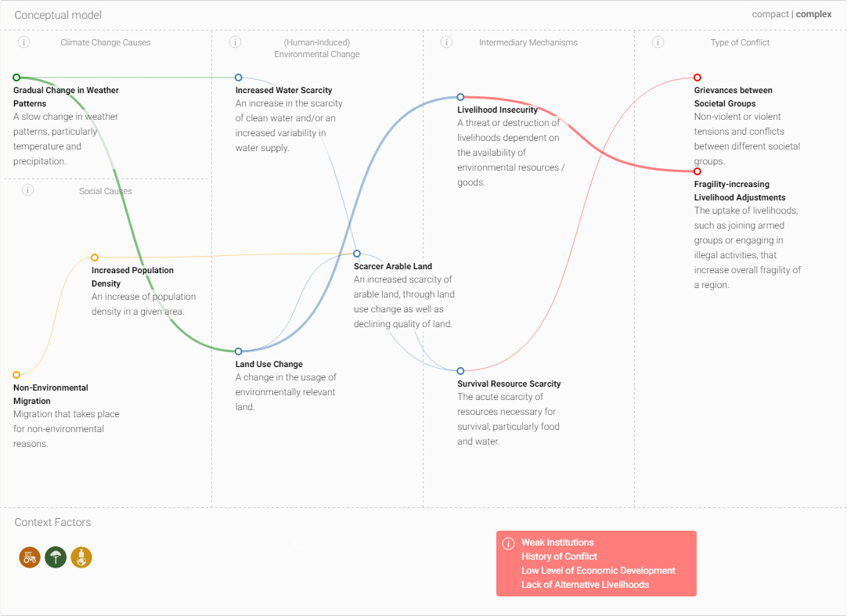Click the Weak Institutions context factor
847x616 pixels.
coord(557,542)
